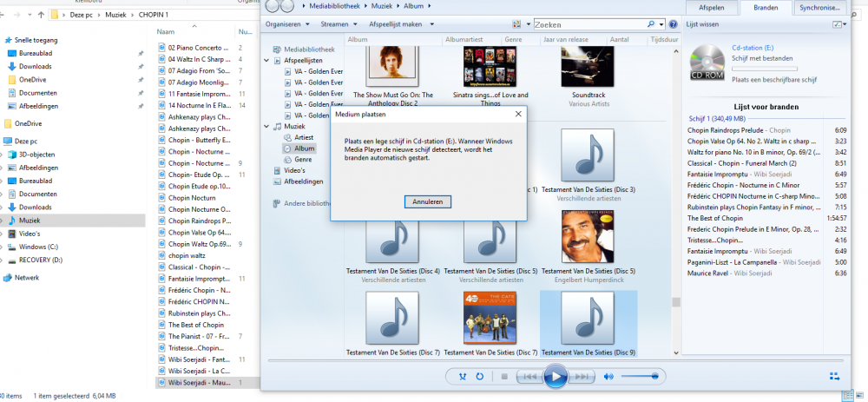The width and height of the screenshot is (868, 402).
Task: Open the Organiseren dropdown menu
Action: (x=297, y=24)
